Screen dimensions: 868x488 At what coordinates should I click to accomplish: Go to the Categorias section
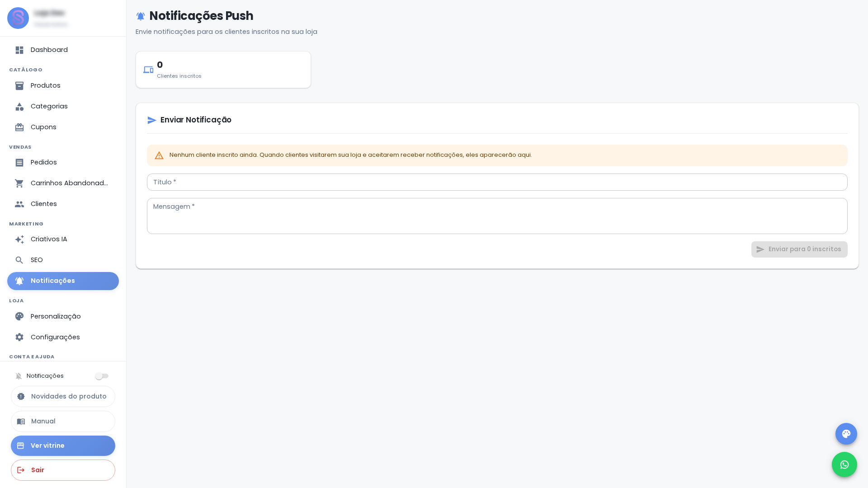(63, 107)
